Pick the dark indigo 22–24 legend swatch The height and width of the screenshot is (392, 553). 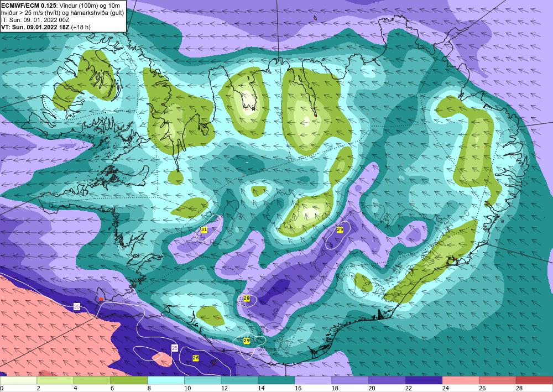click(x=424, y=380)
